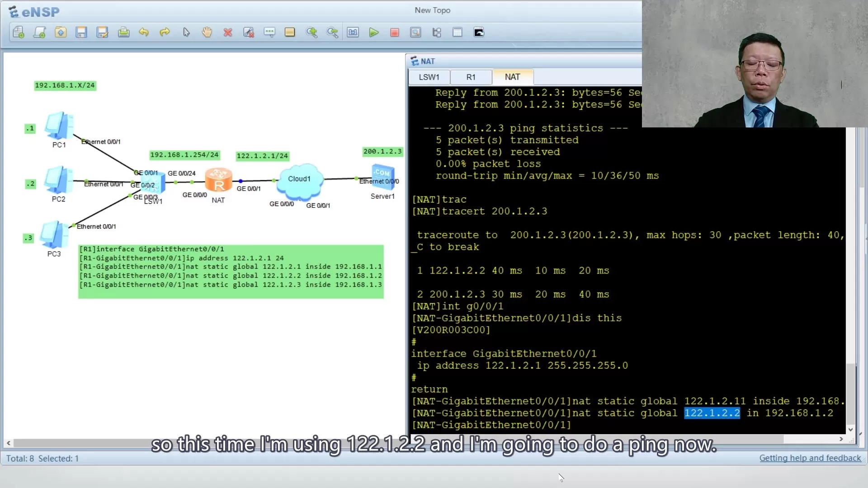Click the NAT router in topology
The height and width of the screenshot is (488, 868).
(219, 181)
